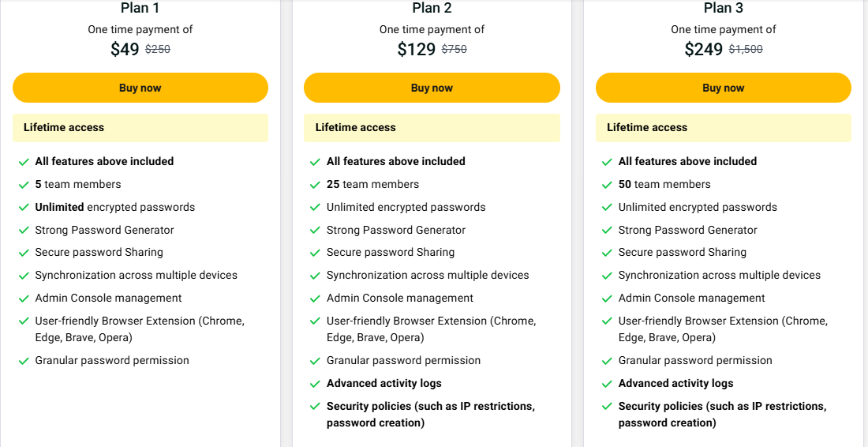The image size is (868, 447).
Task: Click Plan 2 Admin Console management checkmark
Action: coord(315,299)
